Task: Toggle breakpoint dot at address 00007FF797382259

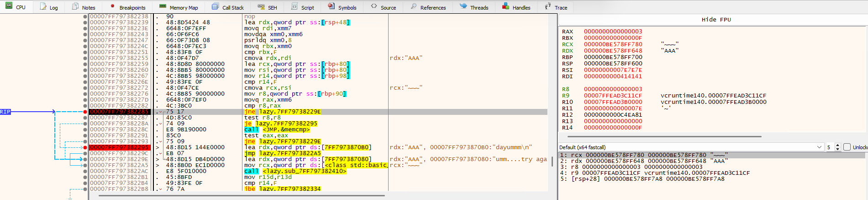Action: 85,64
